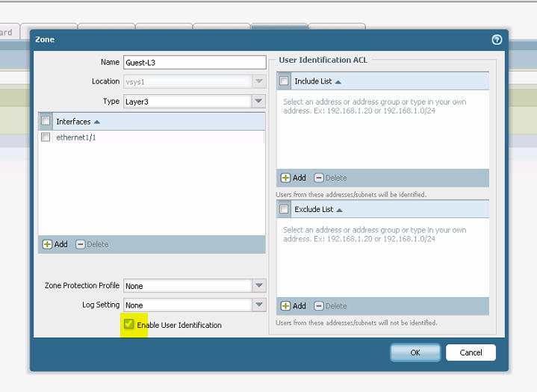Click the Interfaces column header label
This screenshot has height=392, width=537.
[73, 122]
